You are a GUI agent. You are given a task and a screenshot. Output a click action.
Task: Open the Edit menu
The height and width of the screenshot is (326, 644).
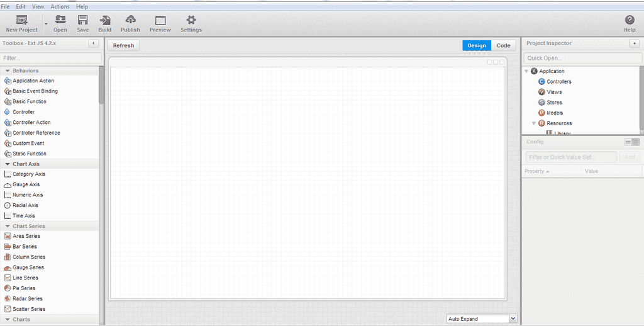pos(21,6)
